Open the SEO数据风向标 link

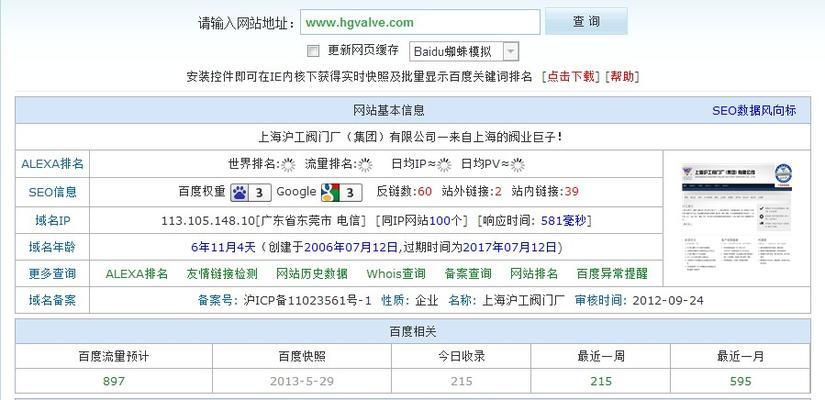click(x=754, y=111)
